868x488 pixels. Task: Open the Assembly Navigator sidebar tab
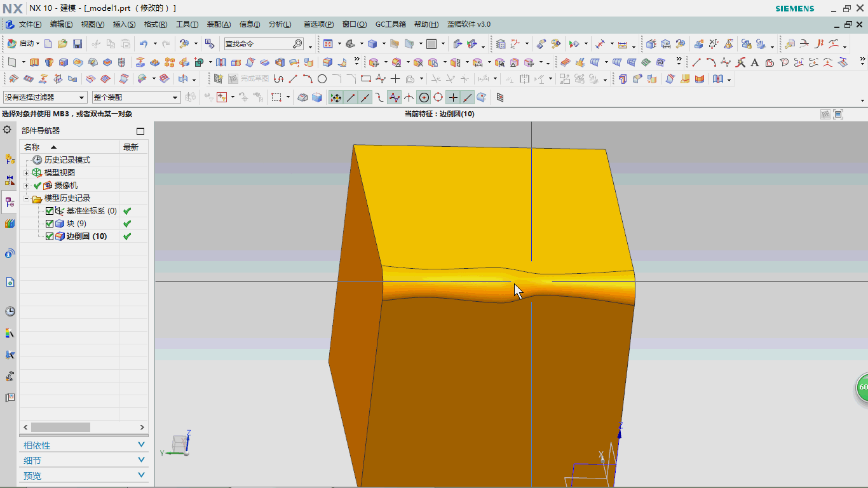(10, 159)
